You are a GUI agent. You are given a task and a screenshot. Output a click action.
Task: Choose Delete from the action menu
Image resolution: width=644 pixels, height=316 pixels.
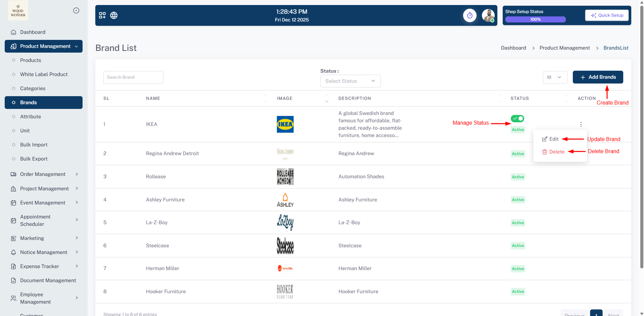[x=553, y=152]
